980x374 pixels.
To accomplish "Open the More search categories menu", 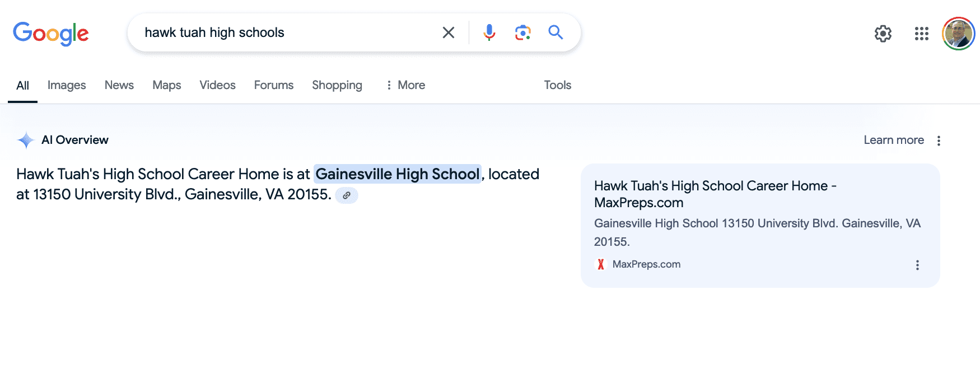I will coord(405,85).
